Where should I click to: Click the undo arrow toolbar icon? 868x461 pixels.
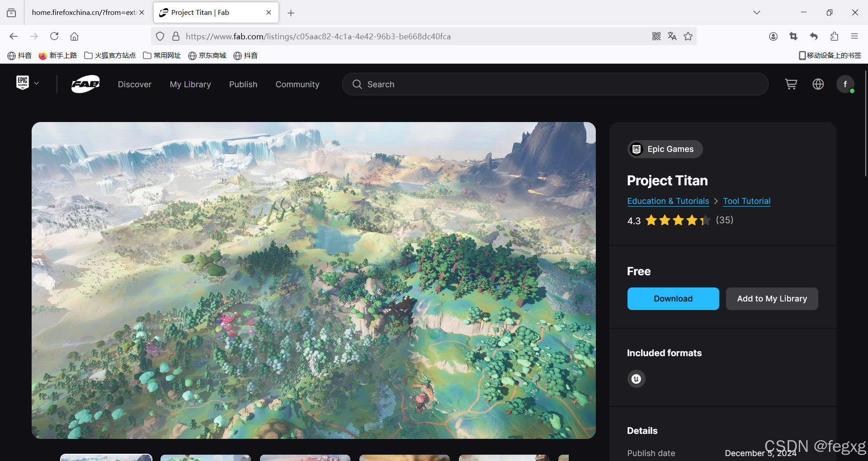814,36
